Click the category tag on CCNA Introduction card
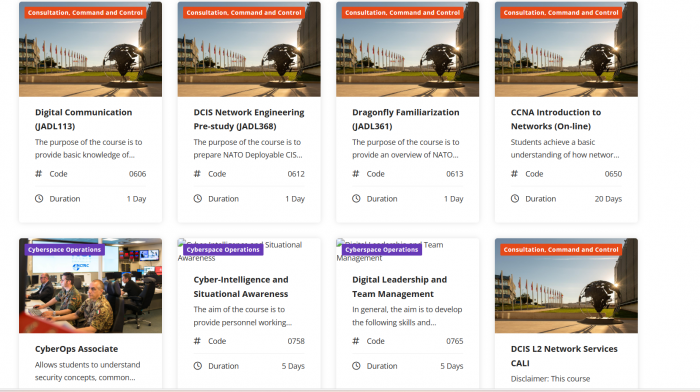 [x=561, y=13]
